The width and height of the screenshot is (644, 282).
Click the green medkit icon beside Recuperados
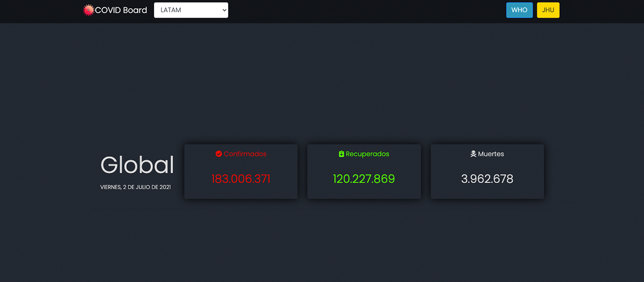coord(341,154)
